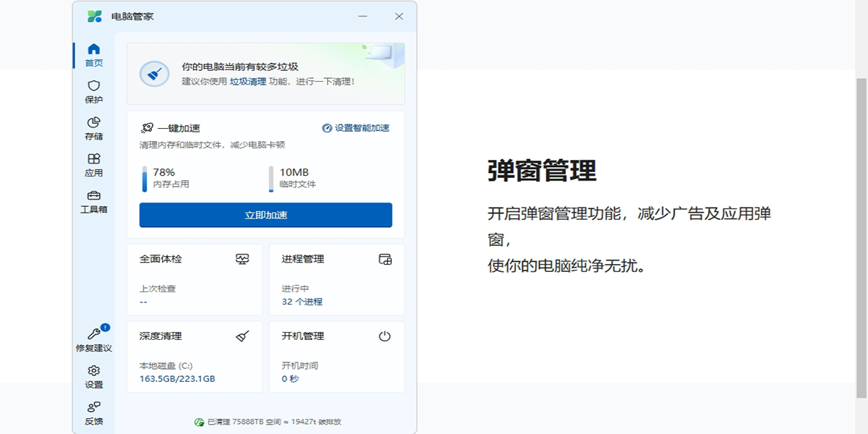Viewport: 868px width, 434px height.
Task: Click the 32 个进程 link
Action: 302,302
